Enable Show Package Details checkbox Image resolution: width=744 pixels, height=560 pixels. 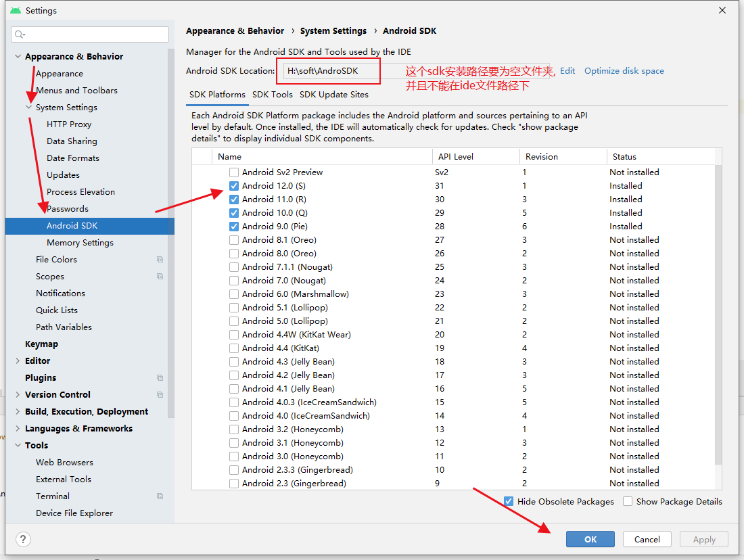[x=628, y=501]
